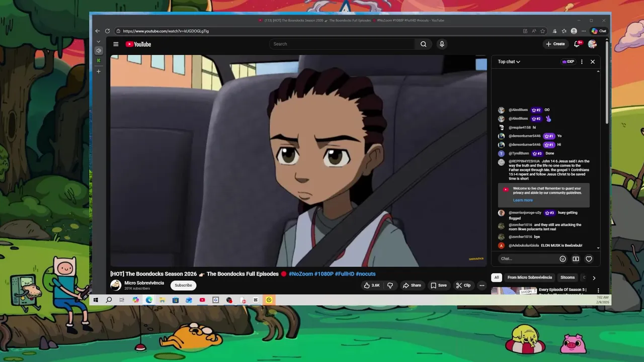The height and width of the screenshot is (362, 644).
Task: View site information lock icon
Action: click(118, 31)
